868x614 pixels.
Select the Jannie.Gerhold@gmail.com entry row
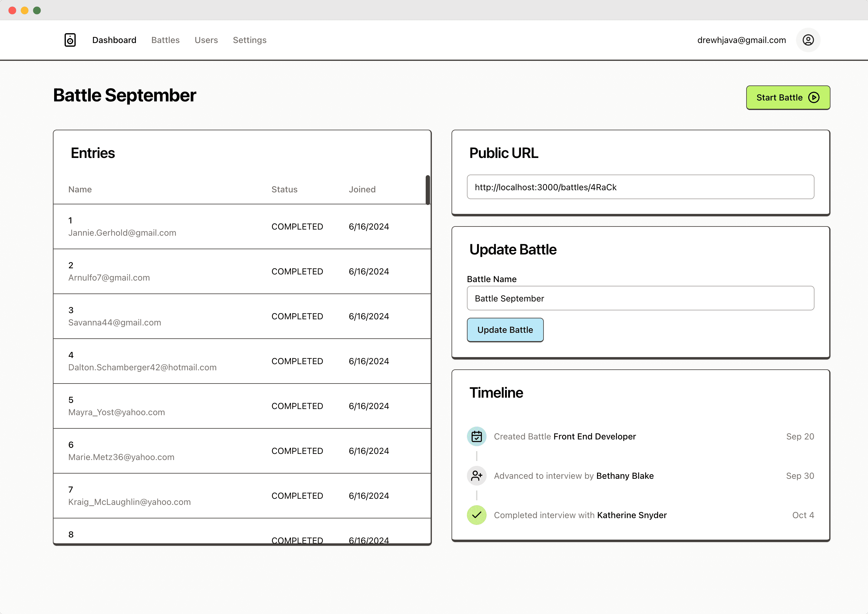(242, 226)
